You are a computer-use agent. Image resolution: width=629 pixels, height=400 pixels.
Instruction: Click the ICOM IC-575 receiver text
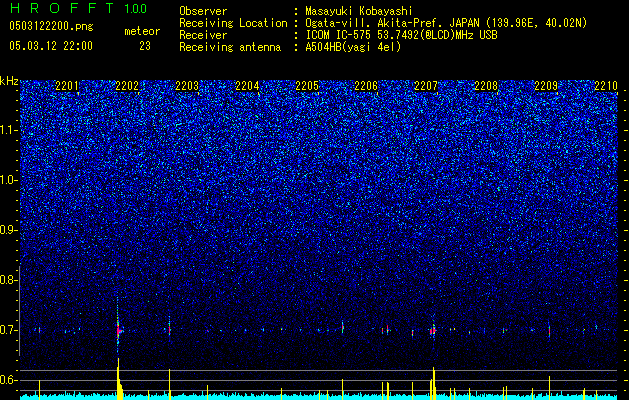tap(401, 35)
